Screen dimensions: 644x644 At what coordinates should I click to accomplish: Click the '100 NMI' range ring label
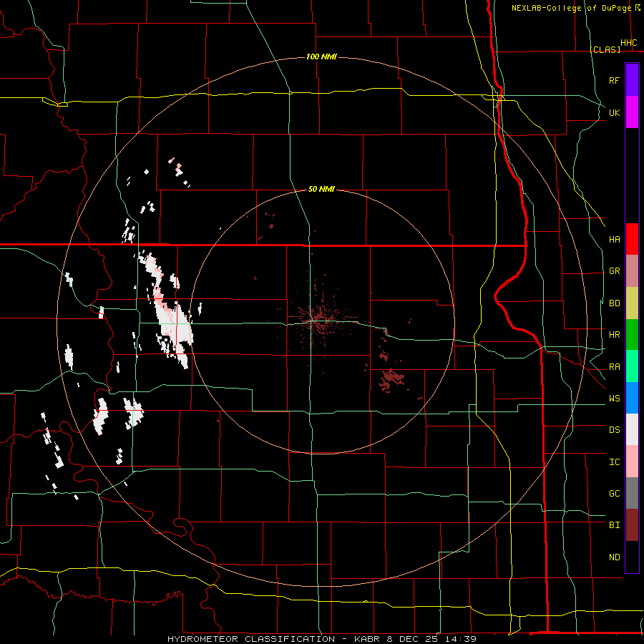pyautogui.click(x=321, y=57)
